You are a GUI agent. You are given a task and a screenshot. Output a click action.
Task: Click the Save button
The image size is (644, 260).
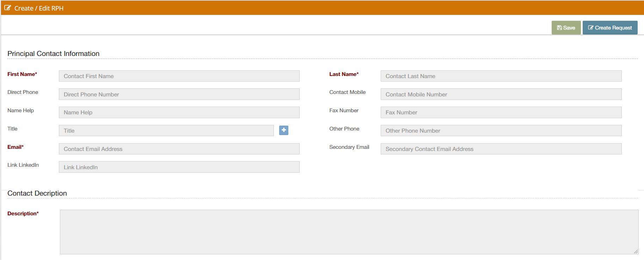click(x=566, y=28)
